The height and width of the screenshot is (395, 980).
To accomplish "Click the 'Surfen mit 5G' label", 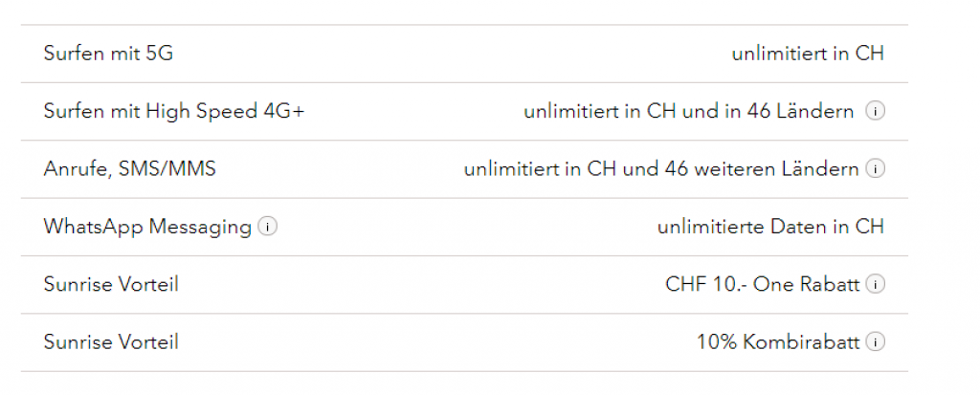I will (x=108, y=54).
